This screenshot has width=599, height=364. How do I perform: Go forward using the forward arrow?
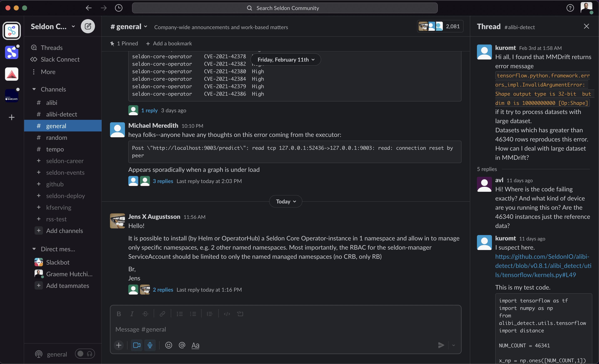(x=104, y=8)
